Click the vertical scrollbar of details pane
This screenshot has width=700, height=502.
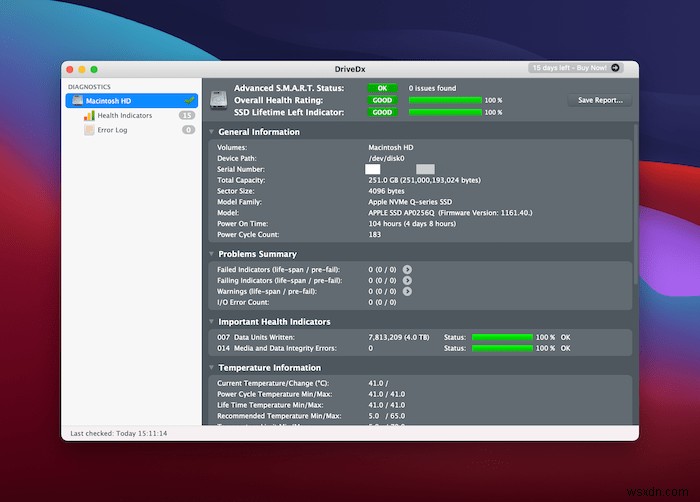point(636,203)
